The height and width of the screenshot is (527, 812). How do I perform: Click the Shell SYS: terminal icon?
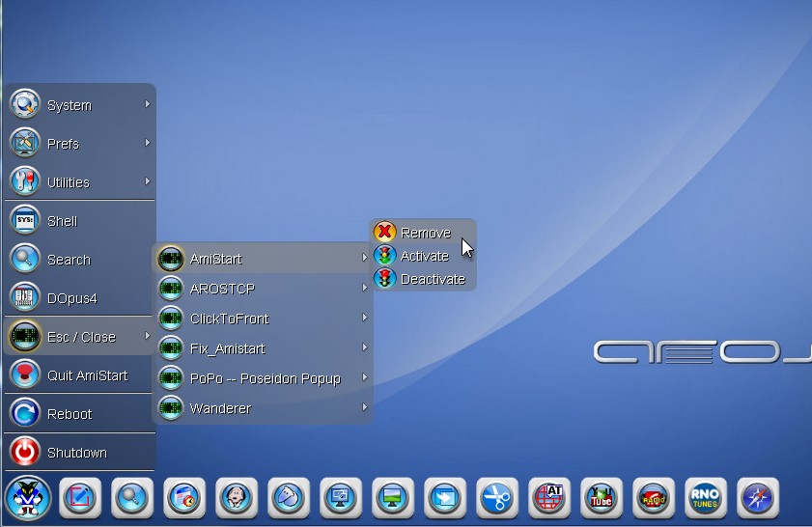[24, 220]
